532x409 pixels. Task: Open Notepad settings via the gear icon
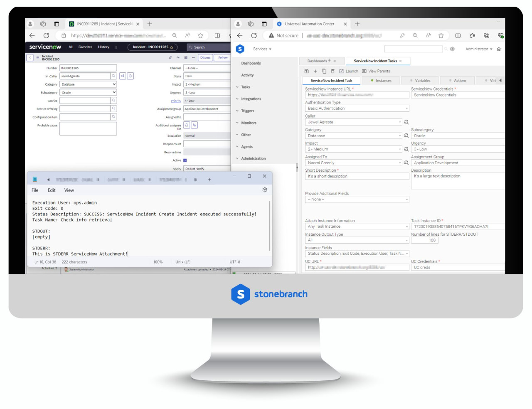pyautogui.click(x=265, y=190)
